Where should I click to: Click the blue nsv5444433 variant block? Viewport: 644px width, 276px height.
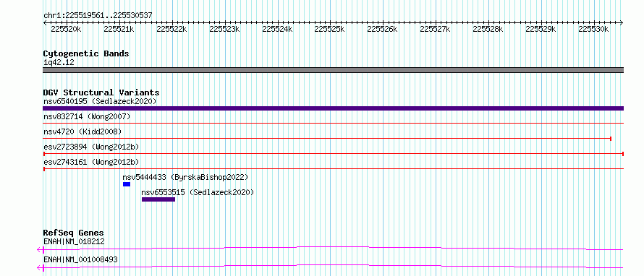coord(127,184)
